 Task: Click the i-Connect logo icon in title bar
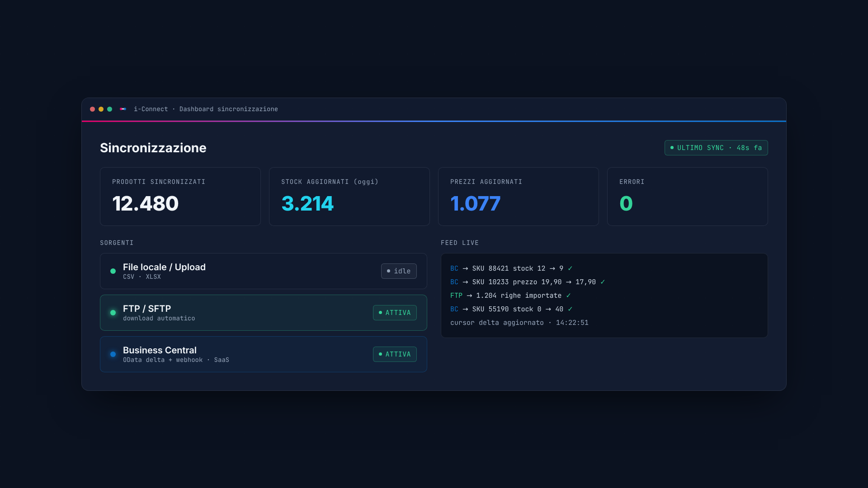tap(123, 109)
